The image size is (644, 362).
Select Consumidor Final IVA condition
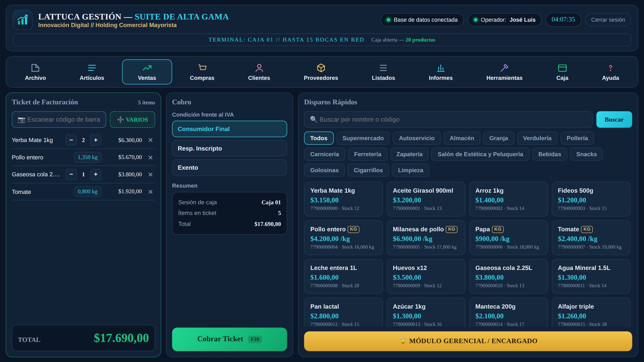coord(229,129)
